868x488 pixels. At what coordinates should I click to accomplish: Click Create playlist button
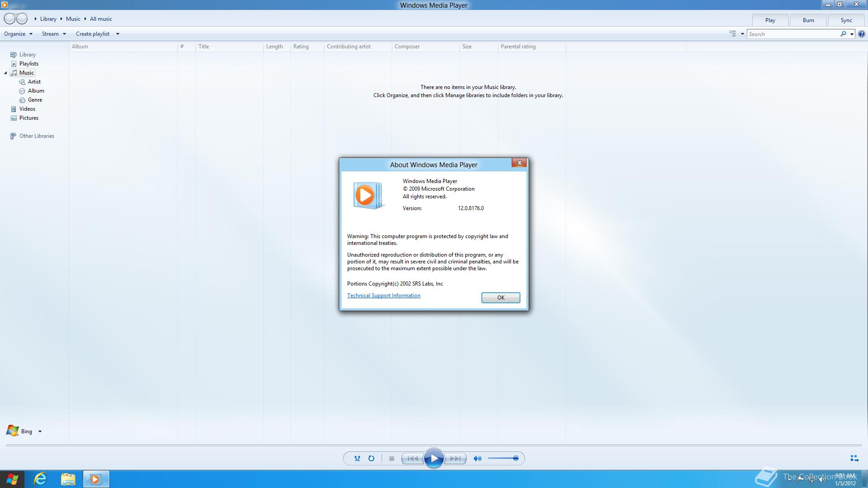(x=93, y=34)
